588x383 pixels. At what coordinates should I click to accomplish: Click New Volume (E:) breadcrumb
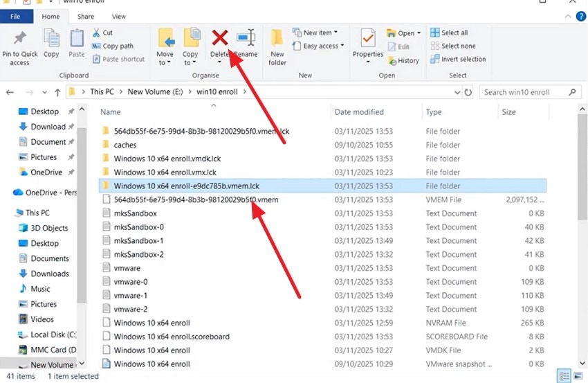(155, 91)
